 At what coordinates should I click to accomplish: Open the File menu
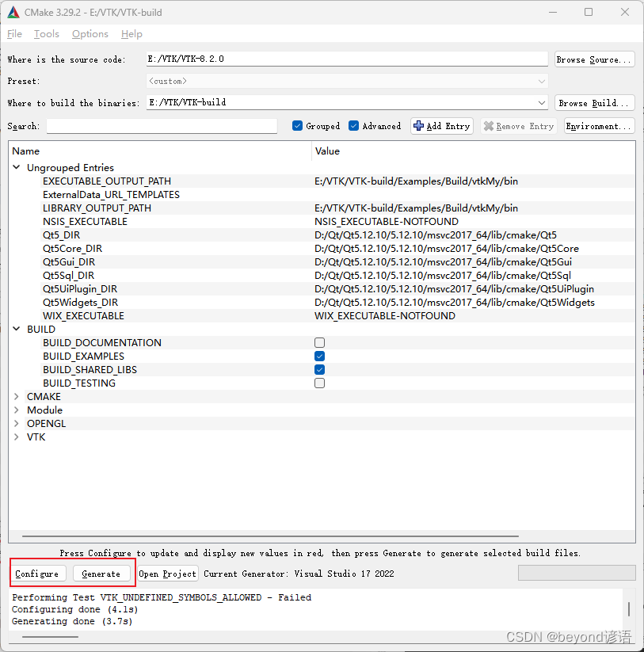click(14, 34)
